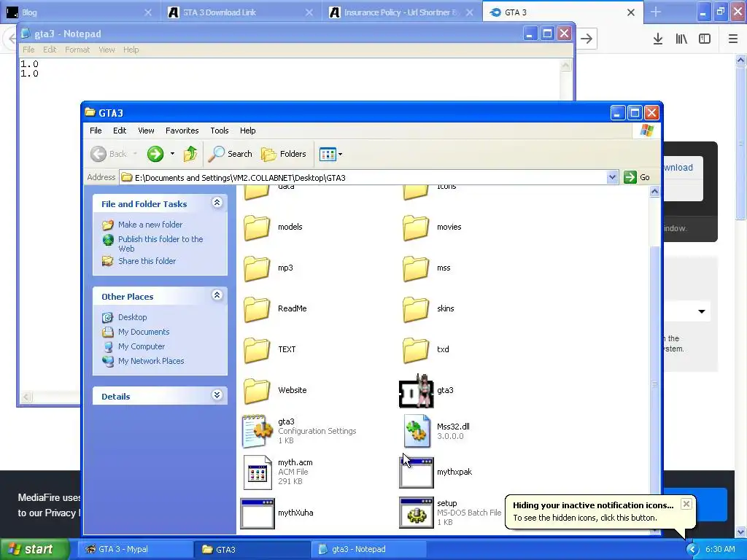Click the Forward arrow in Explorer toolbar
Screen dimensions: 747x560
pyautogui.click(x=155, y=154)
